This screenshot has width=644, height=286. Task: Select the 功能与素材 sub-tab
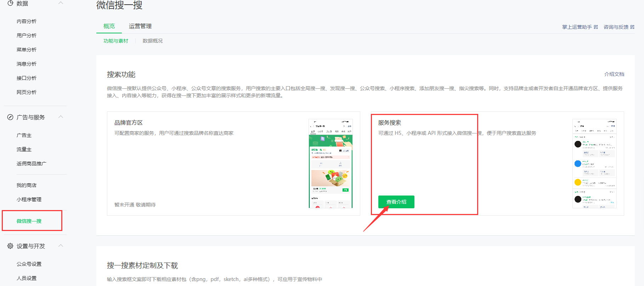coord(116,41)
